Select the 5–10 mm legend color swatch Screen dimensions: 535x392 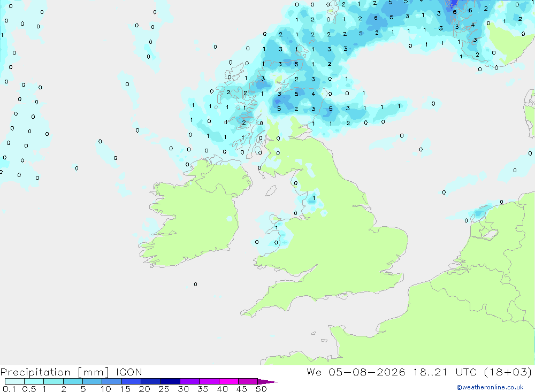coord(93,381)
